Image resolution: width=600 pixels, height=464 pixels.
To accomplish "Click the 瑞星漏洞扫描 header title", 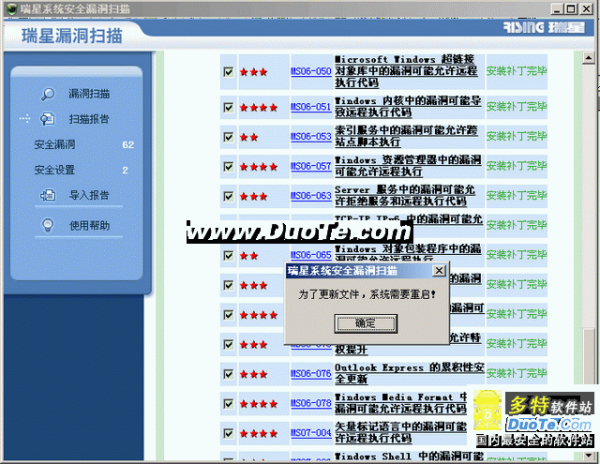I will pos(72,36).
